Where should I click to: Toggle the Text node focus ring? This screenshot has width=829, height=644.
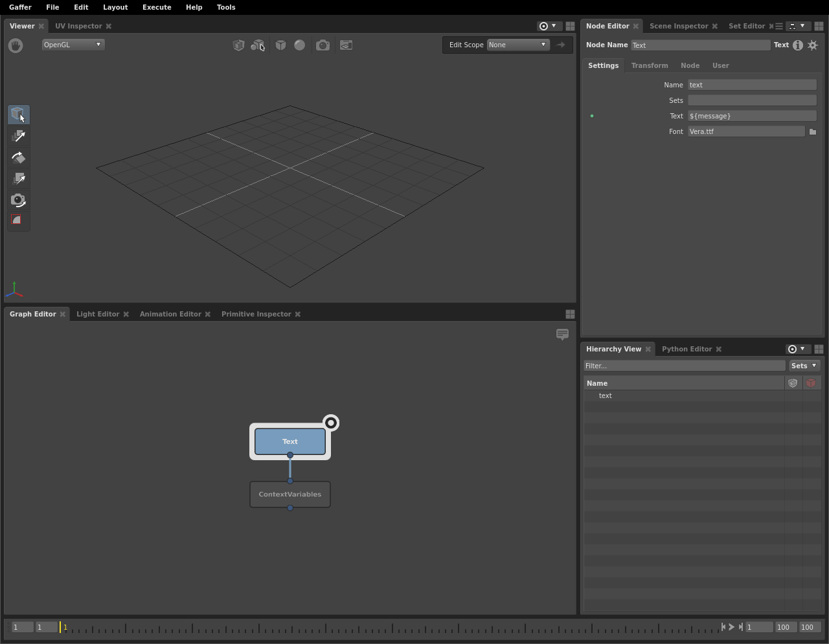331,423
